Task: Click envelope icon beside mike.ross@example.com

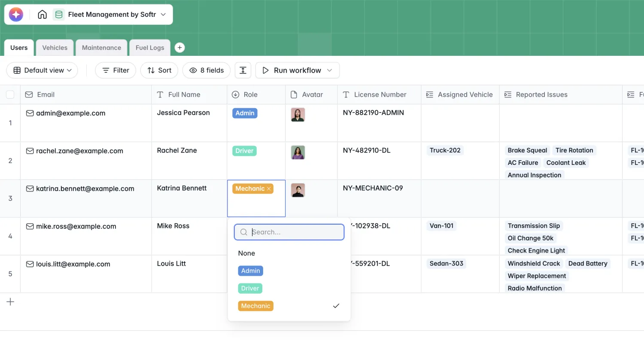Action: coord(30,227)
